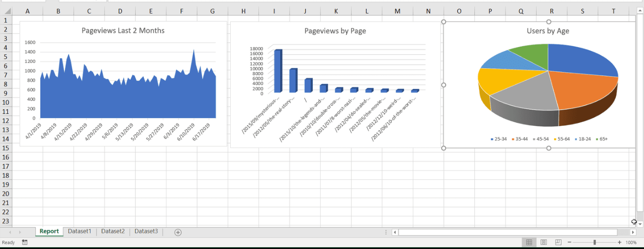
Task: Click the 35-44 legend entry
Action: click(x=520, y=139)
